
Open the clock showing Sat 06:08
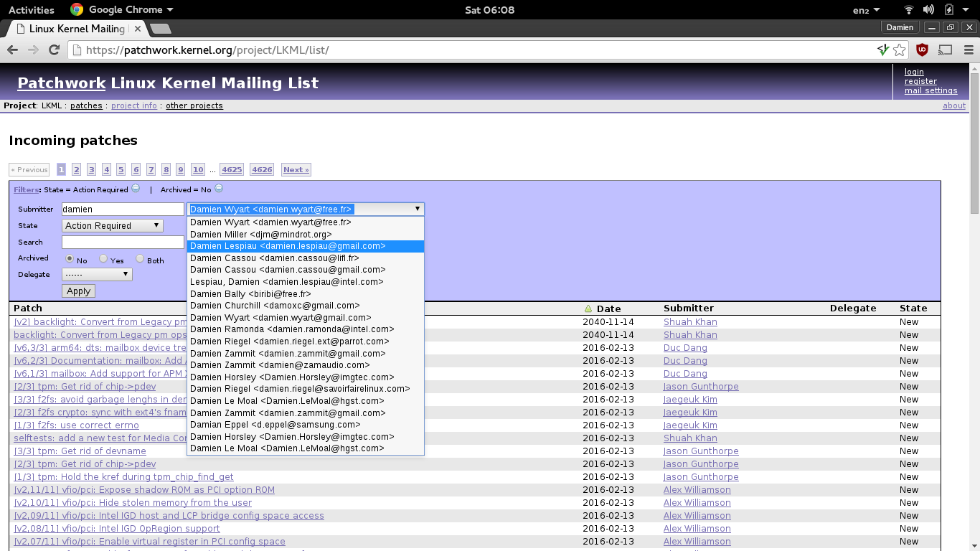(x=490, y=10)
